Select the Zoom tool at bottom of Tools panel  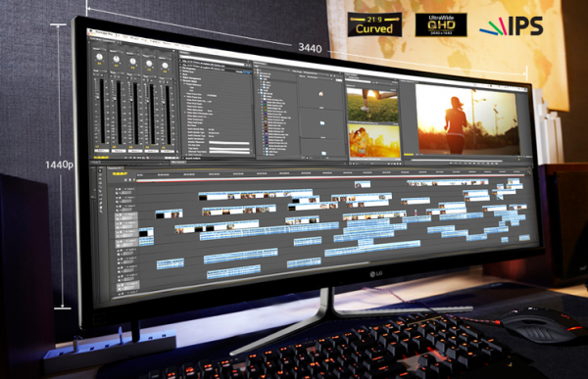(x=101, y=212)
